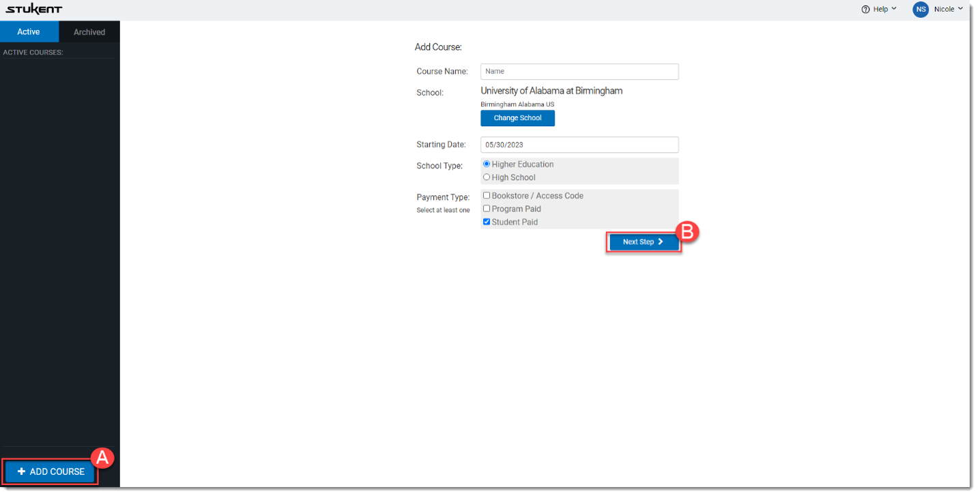This screenshot has width=980, height=498.
Task: Select the Active courses tab
Action: click(x=29, y=31)
